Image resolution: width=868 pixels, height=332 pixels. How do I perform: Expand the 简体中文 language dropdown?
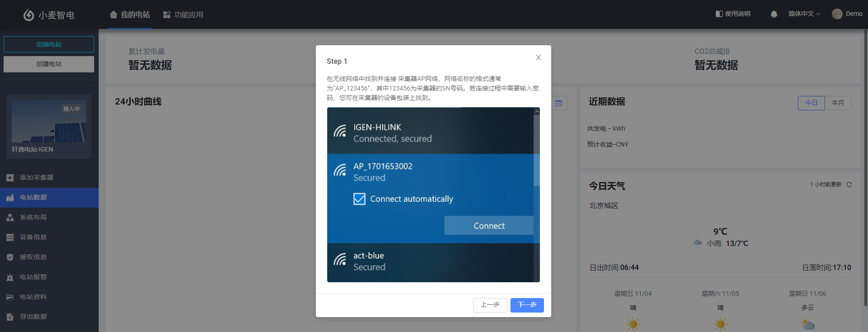pos(804,14)
